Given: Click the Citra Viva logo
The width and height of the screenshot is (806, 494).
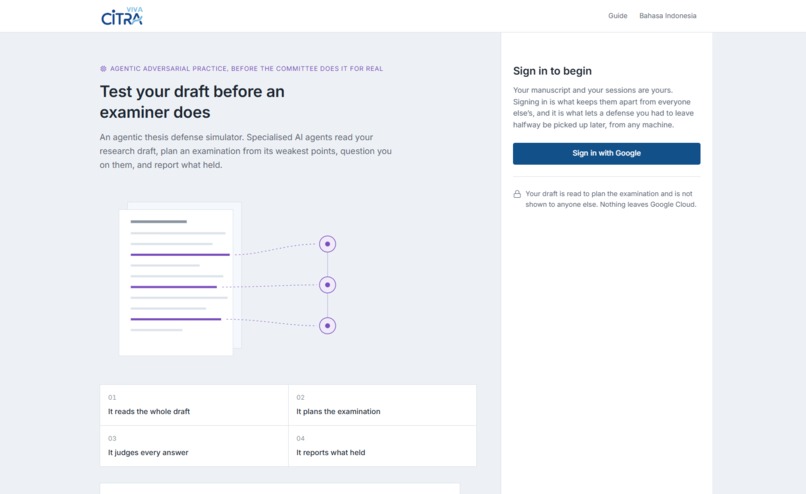Looking at the screenshot, I should click(122, 16).
